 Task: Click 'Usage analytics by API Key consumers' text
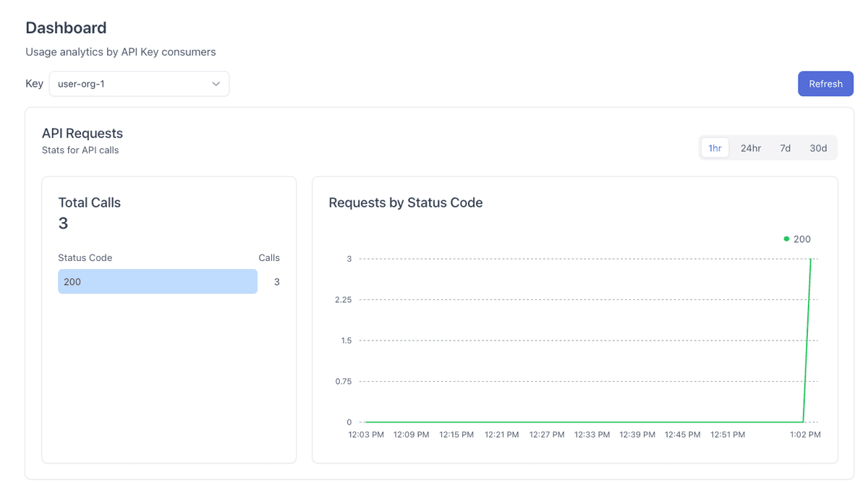coord(121,52)
